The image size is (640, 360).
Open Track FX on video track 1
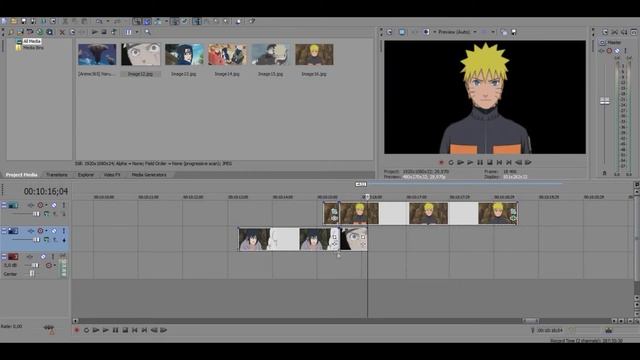coord(31,205)
